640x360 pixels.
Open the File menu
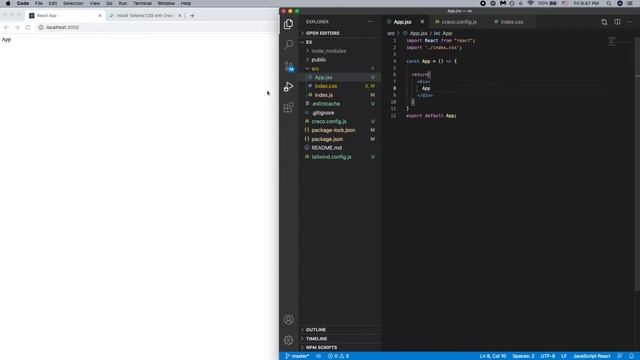click(x=39, y=3)
